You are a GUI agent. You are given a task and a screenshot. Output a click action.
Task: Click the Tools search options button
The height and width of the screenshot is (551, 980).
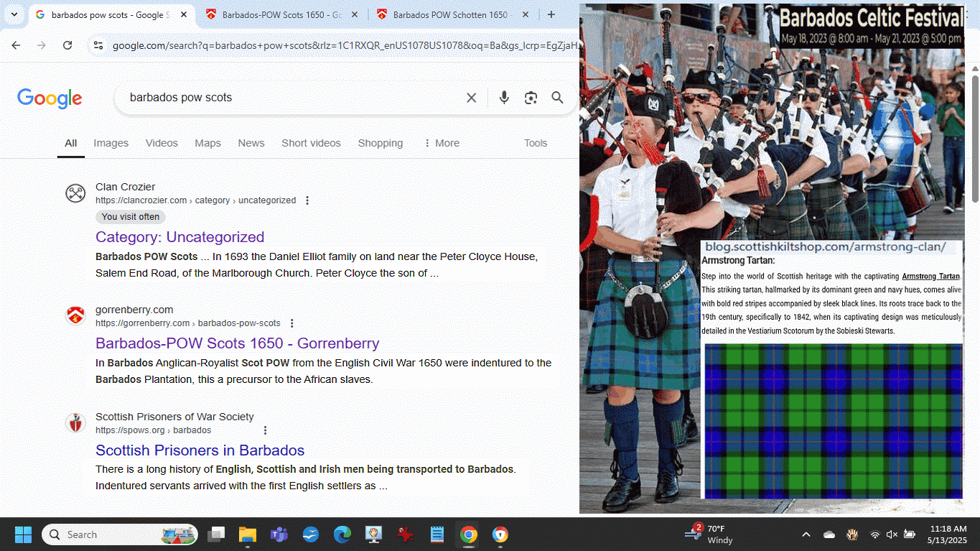(535, 143)
